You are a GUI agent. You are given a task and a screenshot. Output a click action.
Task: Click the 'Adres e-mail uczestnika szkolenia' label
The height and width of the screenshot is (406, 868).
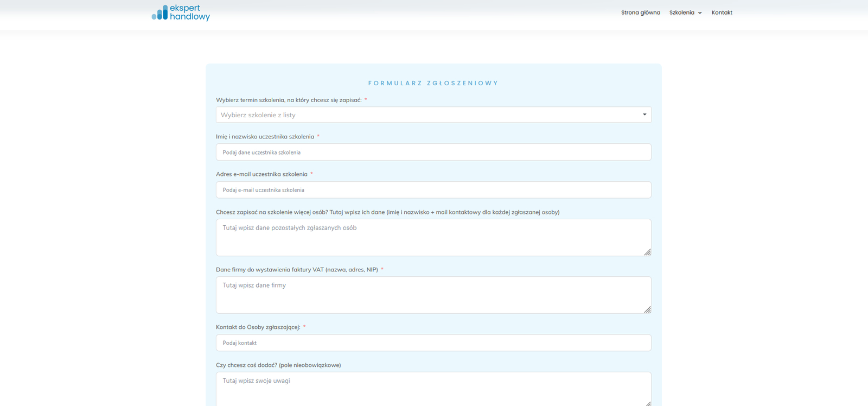pyautogui.click(x=261, y=174)
